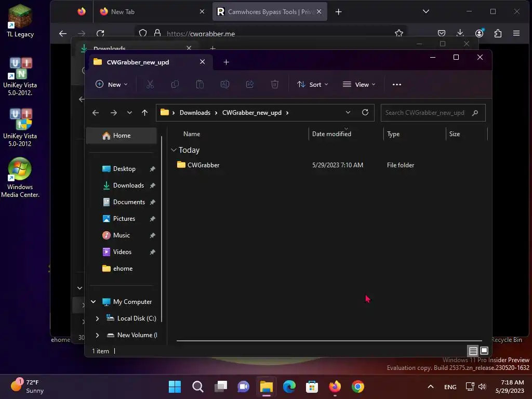
Task: Show hidden system tray icons
Action: 430,387
